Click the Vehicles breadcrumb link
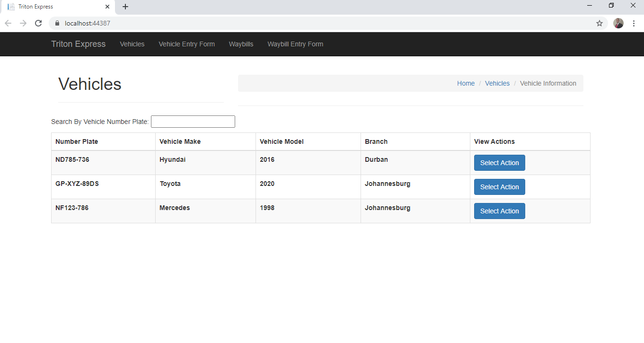This screenshot has width=644, height=343. (x=497, y=83)
